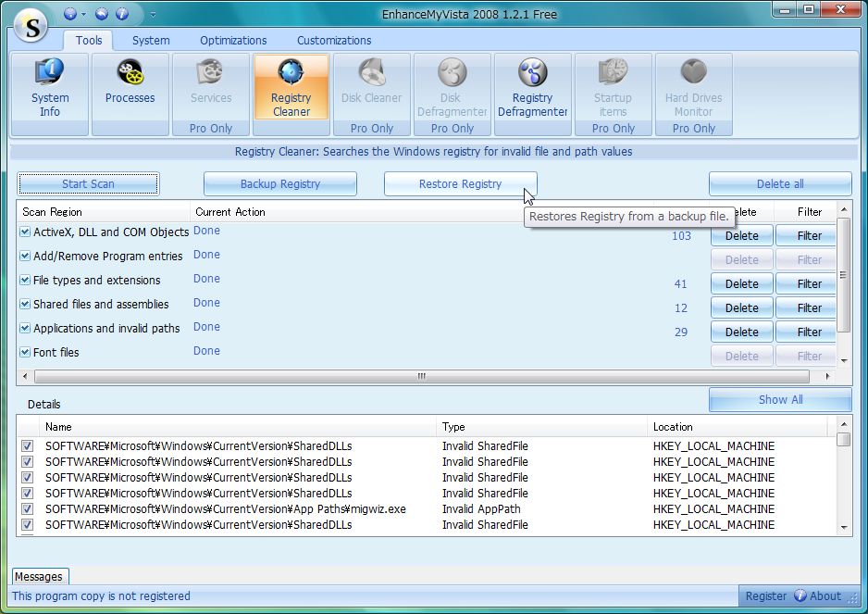868x614 pixels.
Task: Toggle ActiveX, DLL and COM Objects checkbox
Action: 25,232
